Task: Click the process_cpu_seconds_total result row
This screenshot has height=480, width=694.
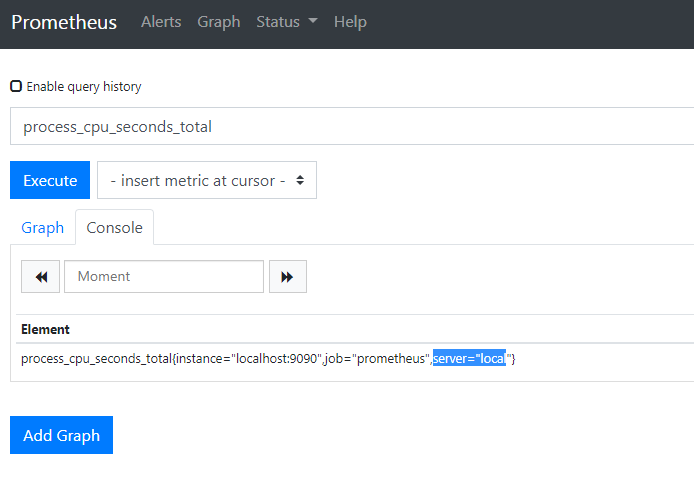Action: click(355, 358)
